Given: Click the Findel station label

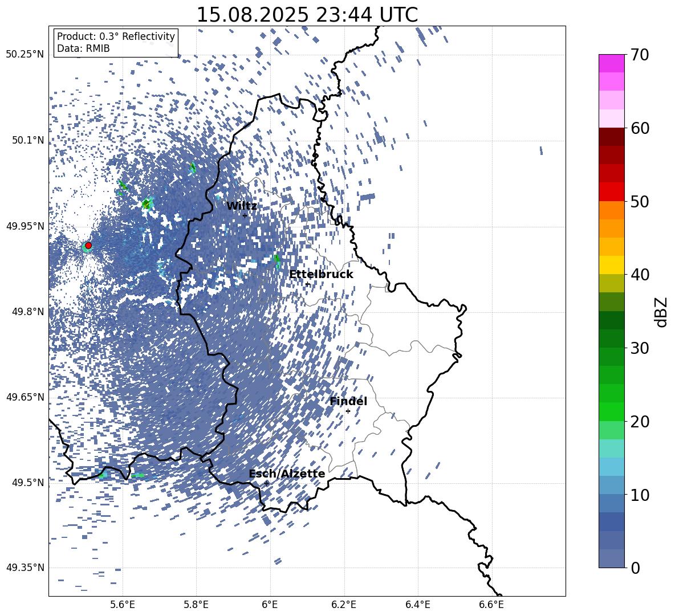Looking at the screenshot, I should [x=348, y=401].
